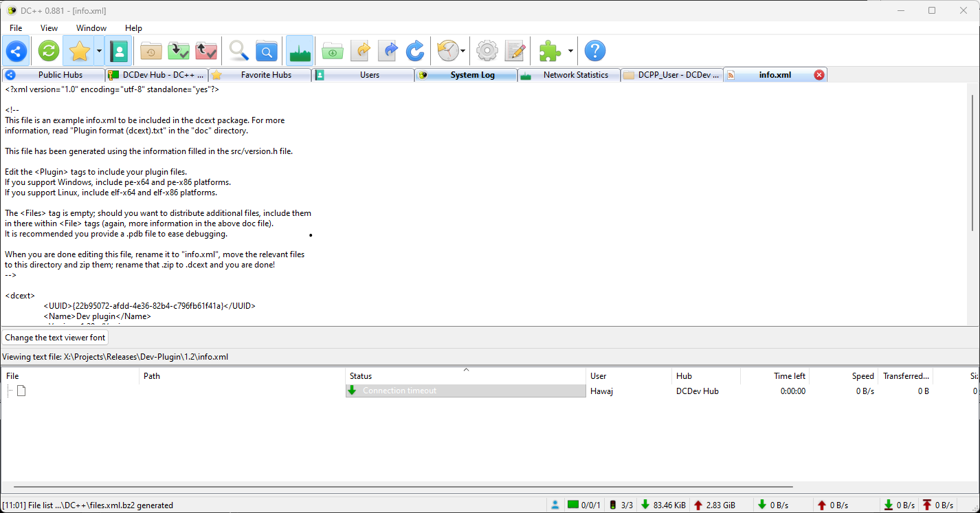Sort transfers by Status column header
This screenshot has height=513, width=980.
[x=466, y=376]
